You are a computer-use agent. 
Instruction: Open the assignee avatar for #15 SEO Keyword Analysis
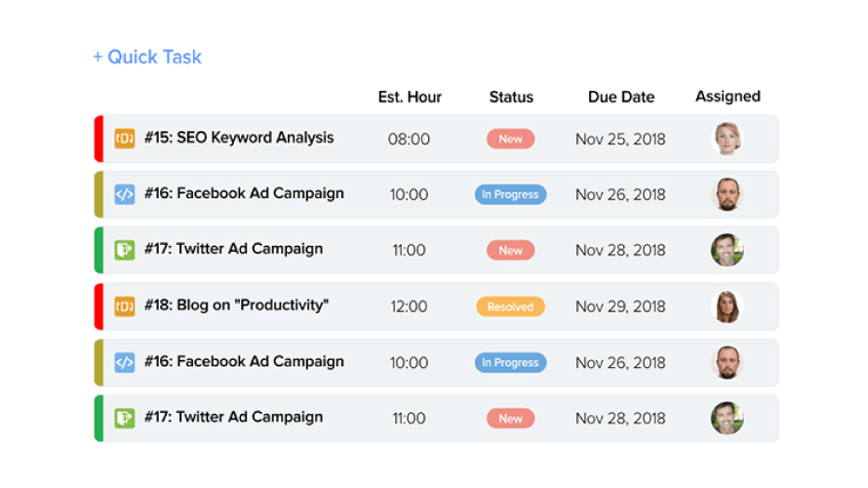coord(727,139)
